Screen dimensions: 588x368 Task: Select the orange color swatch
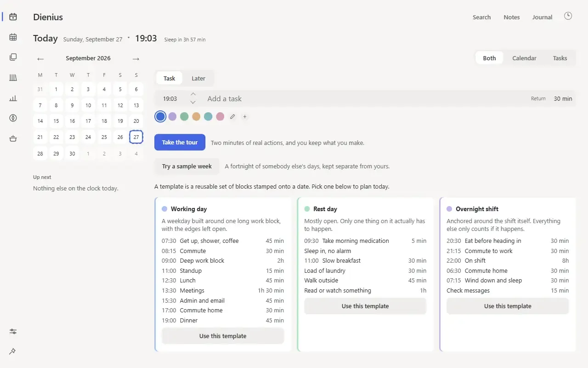(x=196, y=117)
